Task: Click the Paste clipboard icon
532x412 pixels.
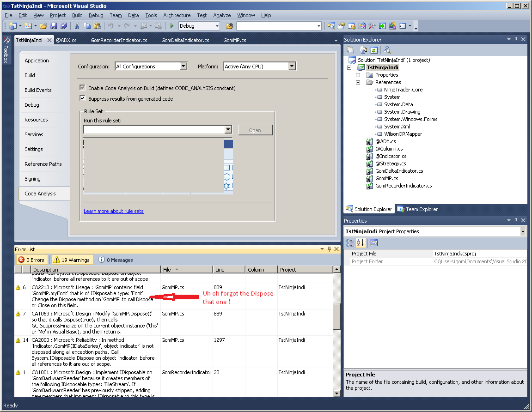Action: [98, 26]
